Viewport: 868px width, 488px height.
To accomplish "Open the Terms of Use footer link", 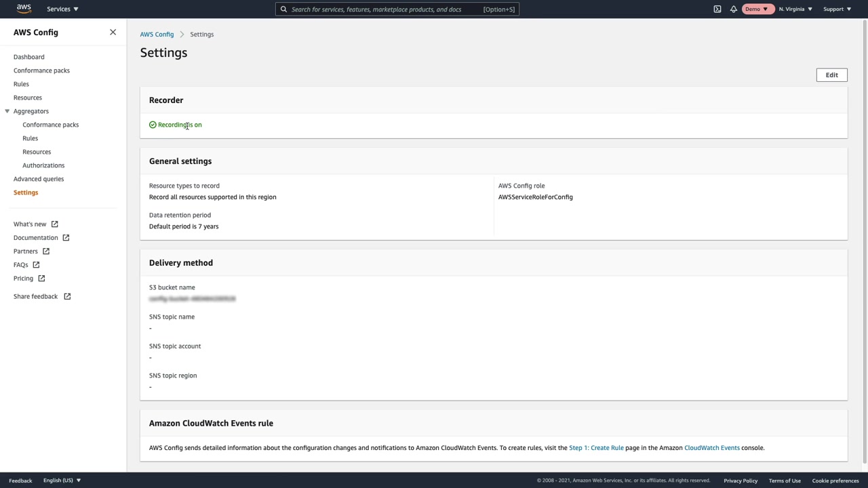I will 785,481.
